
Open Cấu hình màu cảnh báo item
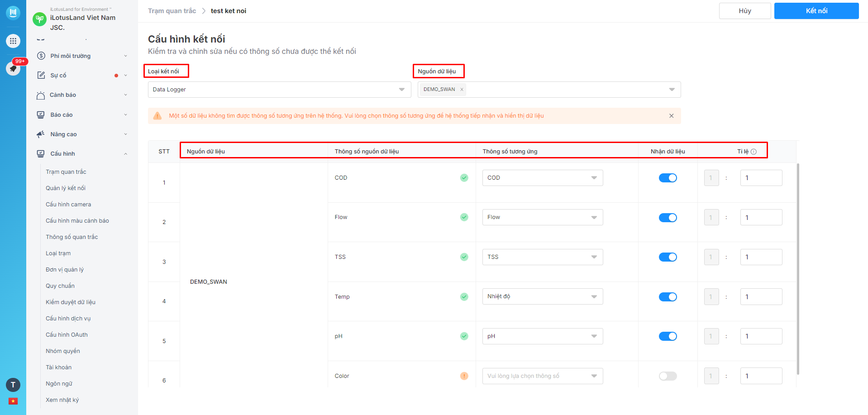click(77, 221)
